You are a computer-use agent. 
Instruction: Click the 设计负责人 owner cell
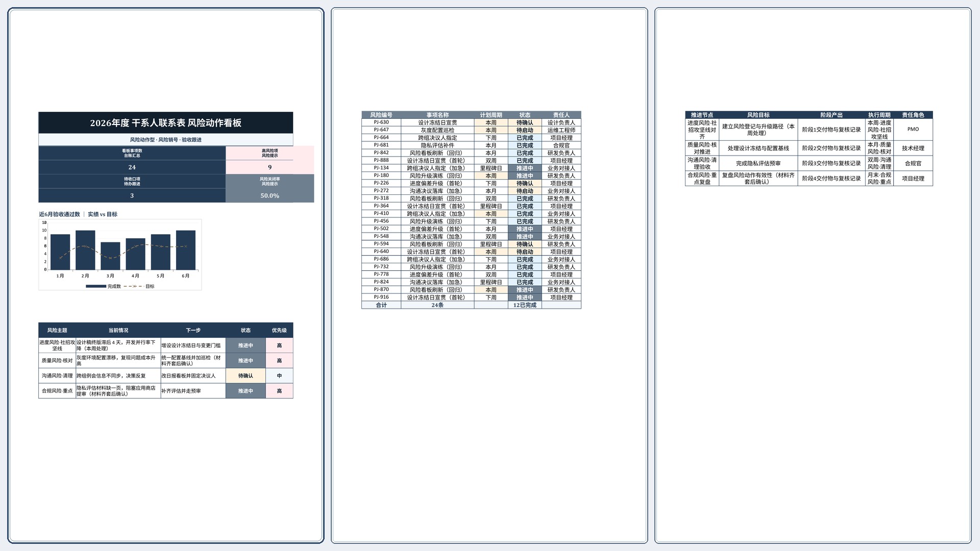click(x=561, y=122)
